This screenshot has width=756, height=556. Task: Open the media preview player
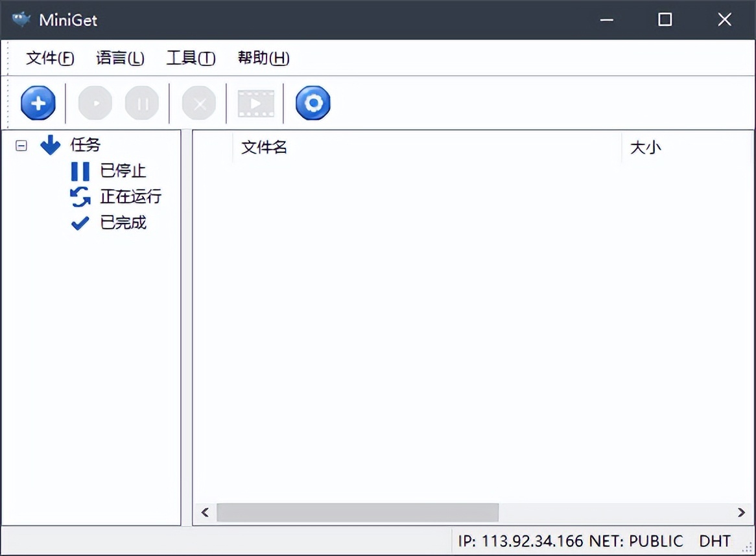[x=255, y=102]
